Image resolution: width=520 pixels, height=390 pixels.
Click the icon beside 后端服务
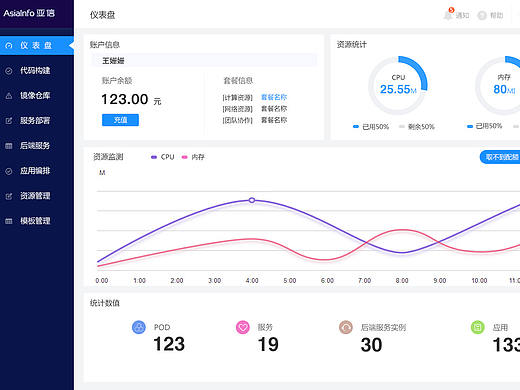pyautogui.click(x=9, y=146)
